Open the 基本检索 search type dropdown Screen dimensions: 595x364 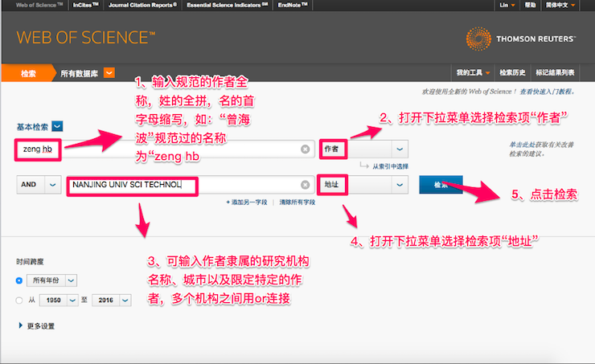pos(57,126)
